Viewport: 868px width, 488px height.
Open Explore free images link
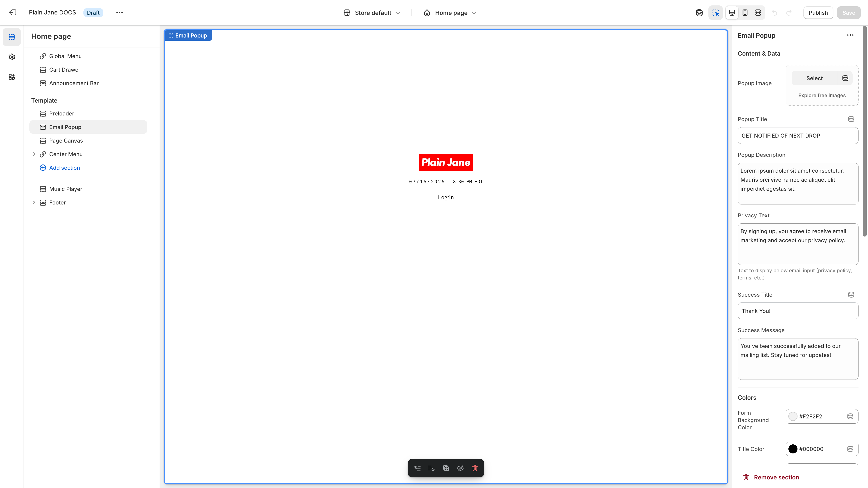821,95
